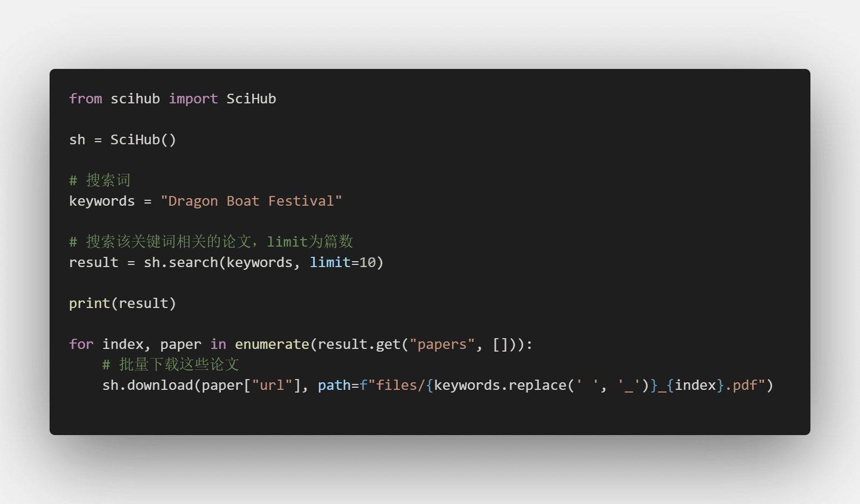This screenshot has height=504, width=860.
Task: Click the '# 搜索词' comment
Action: coord(100,180)
